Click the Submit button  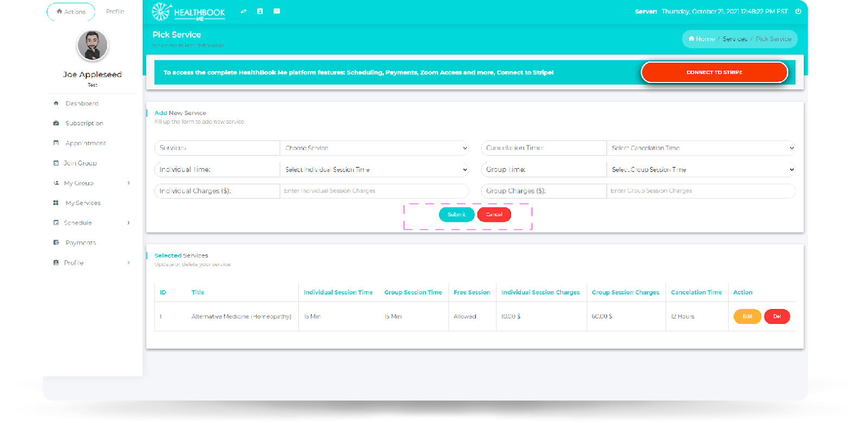[x=456, y=215]
